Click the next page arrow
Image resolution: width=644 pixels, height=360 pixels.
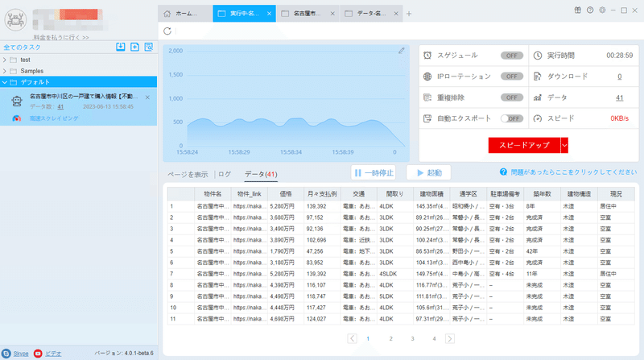tap(450, 338)
